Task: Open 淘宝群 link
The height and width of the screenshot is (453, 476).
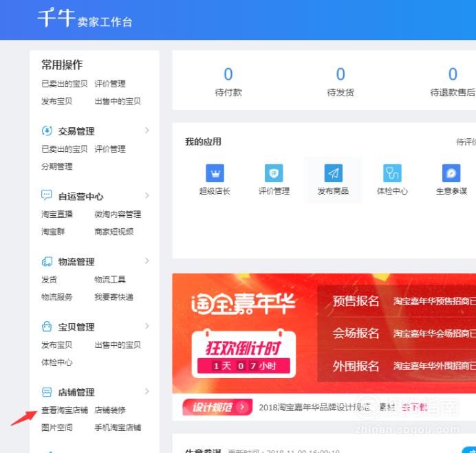Action: pyautogui.click(x=53, y=232)
